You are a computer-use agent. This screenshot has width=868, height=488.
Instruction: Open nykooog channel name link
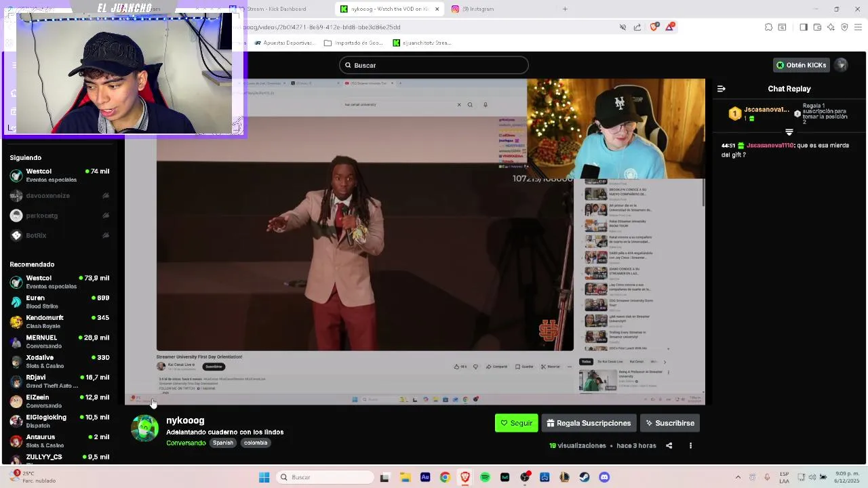pyautogui.click(x=185, y=420)
